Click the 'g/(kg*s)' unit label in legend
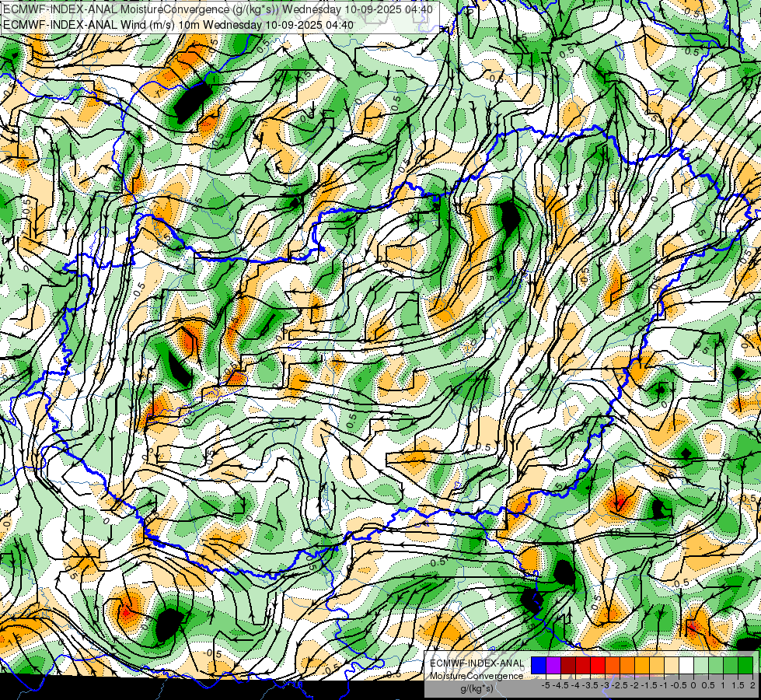The height and width of the screenshot is (700, 761). pos(477,688)
